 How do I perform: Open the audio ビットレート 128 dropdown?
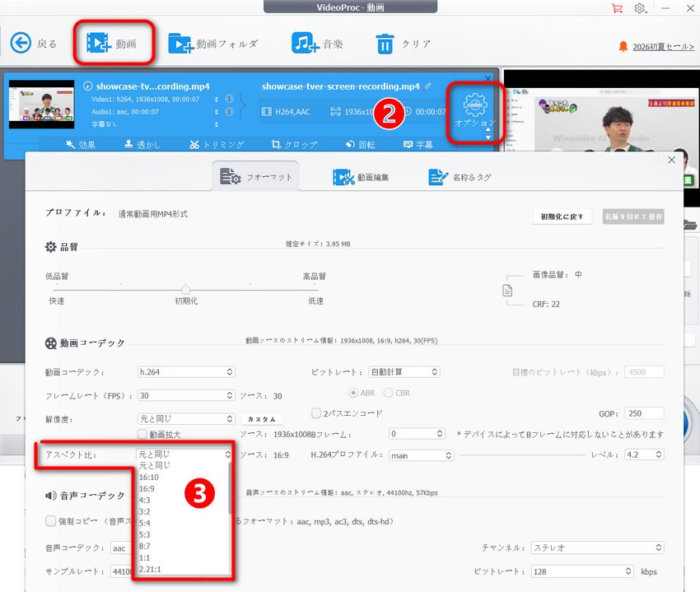(582, 571)
